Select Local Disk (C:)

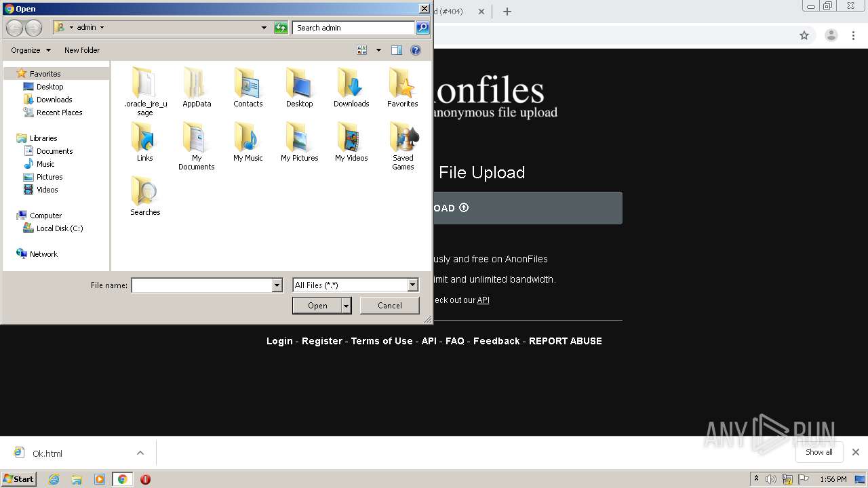(x=59, y=228)
